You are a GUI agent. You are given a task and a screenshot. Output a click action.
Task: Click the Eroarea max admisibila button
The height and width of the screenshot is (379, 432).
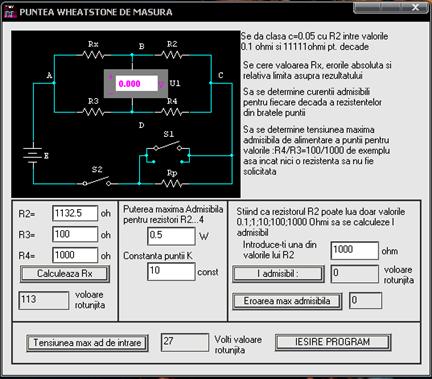287,301
